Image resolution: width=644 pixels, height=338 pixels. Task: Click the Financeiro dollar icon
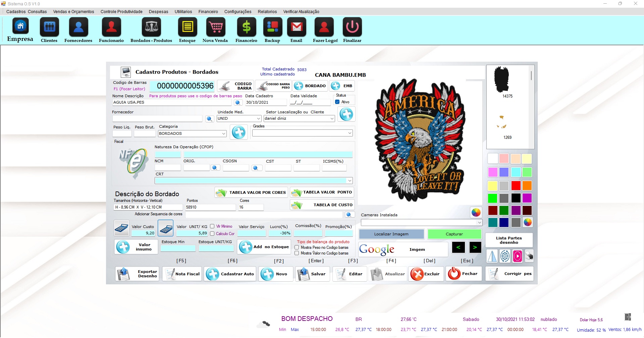(246, 27)
